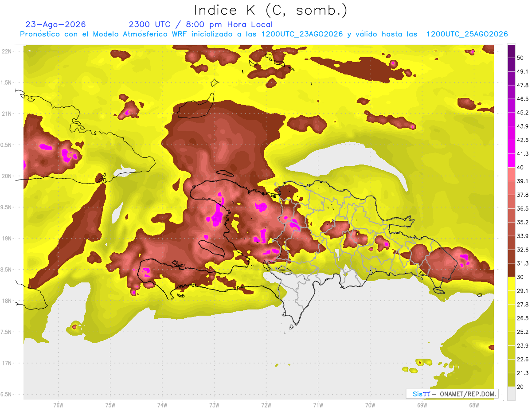Click colorbar value "50"
Image resolution: width=532 pixels, height=411 pixels.
click(521, 58)
